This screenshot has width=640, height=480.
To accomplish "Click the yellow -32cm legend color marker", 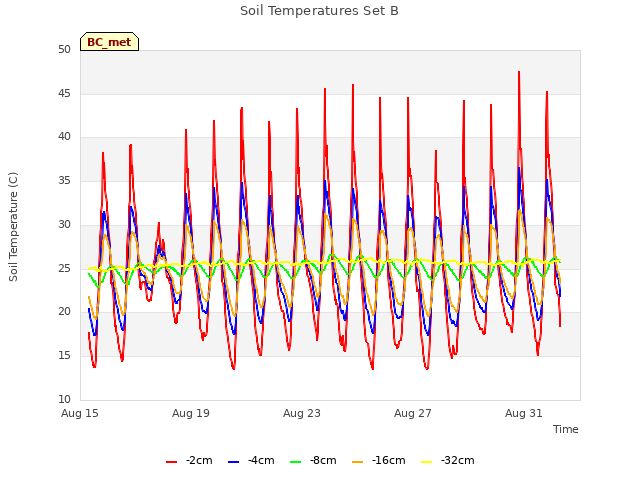I will tap(427, 462).
